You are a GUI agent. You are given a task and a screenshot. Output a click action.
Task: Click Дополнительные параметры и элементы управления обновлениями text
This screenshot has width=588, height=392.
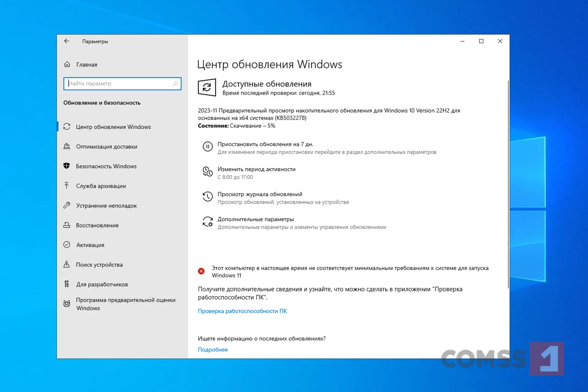[302, 227]
